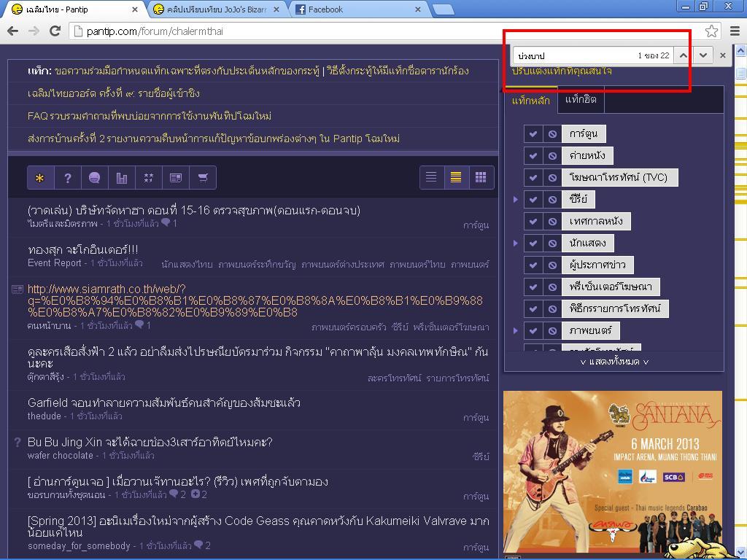Open the ทองสุก จะโกอินเตอร์!!! topic
747x560 pixels.
[x=83, y=249]
